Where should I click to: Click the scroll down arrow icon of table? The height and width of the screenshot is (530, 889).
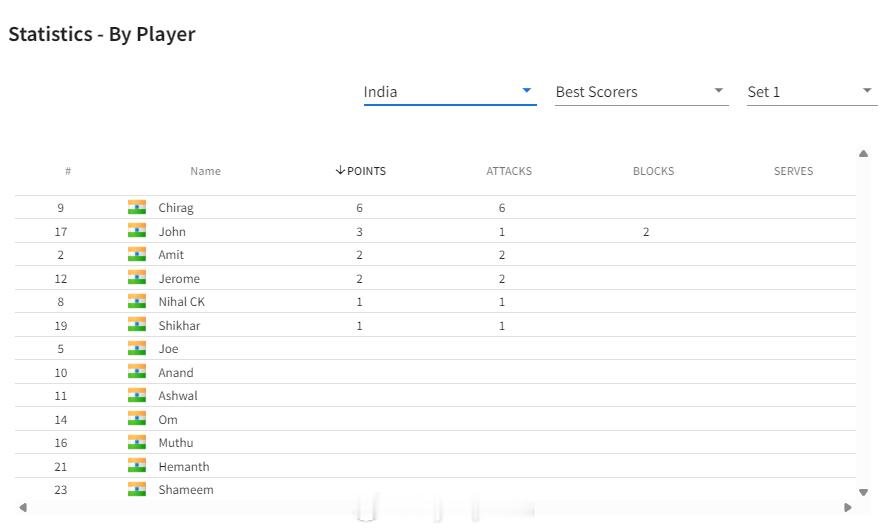[863, 492]
